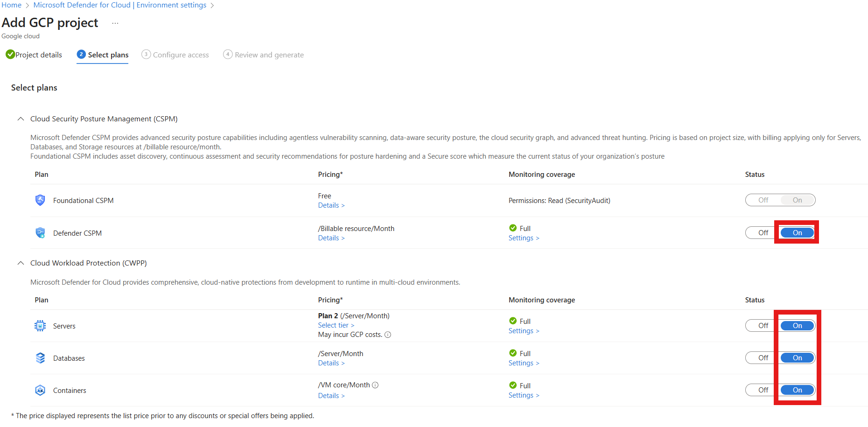This screenshot has width=868, height=427.
Task: Collapse the Cloud Workload Protection section
Action: [x=21, y=263]
